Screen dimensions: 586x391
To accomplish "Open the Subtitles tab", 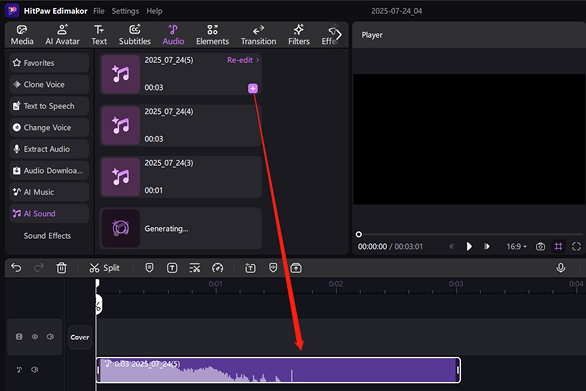I will pos(135,35).
